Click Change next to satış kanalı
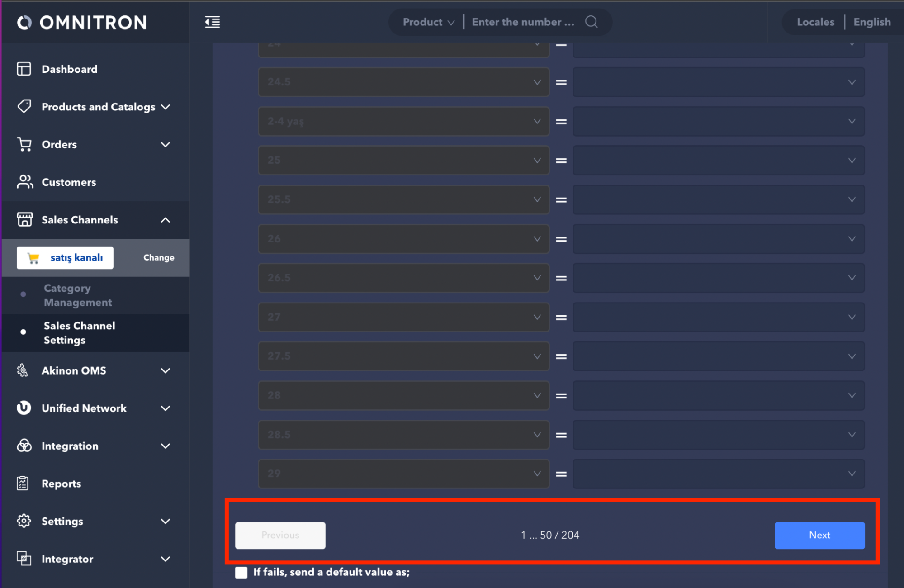 [158, 257]
